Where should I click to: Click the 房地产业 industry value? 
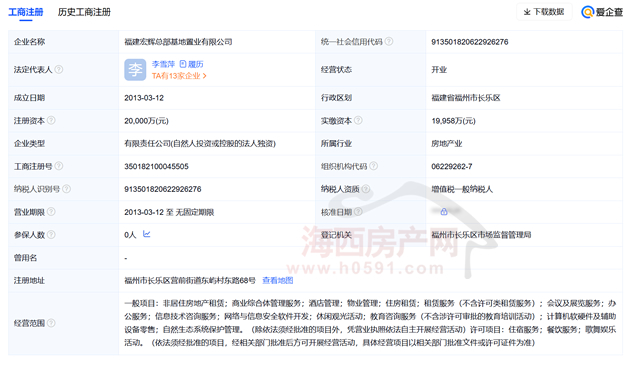(447, 144)
